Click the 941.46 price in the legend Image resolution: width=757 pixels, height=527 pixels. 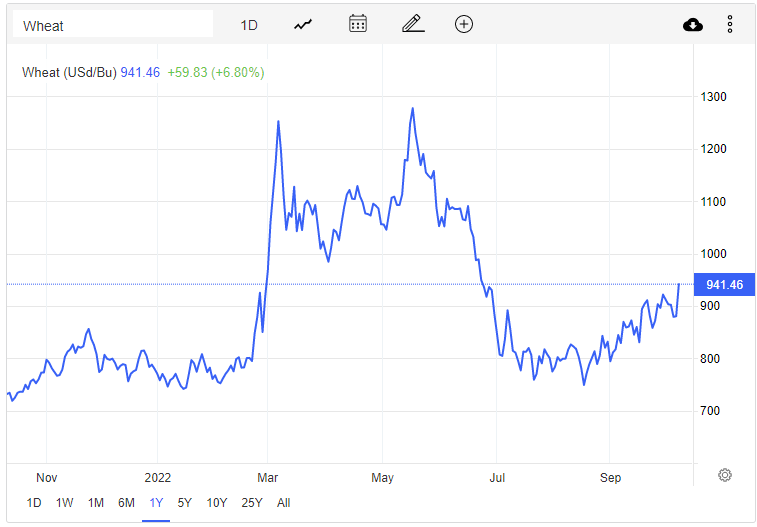coord(140,72)
